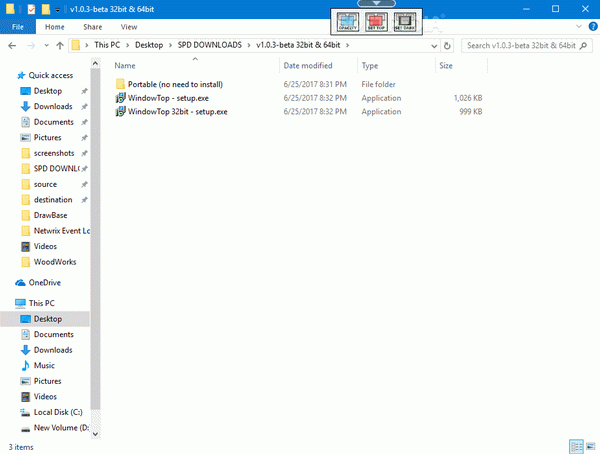
Task: Open Local Disk (C:) in sidebar
Action: [58, 412]
